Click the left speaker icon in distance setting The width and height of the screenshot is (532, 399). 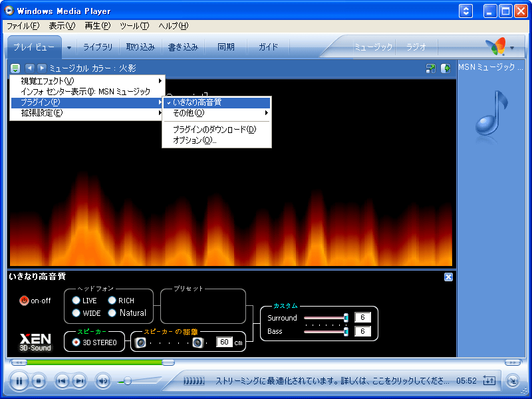tap(140, 342)
